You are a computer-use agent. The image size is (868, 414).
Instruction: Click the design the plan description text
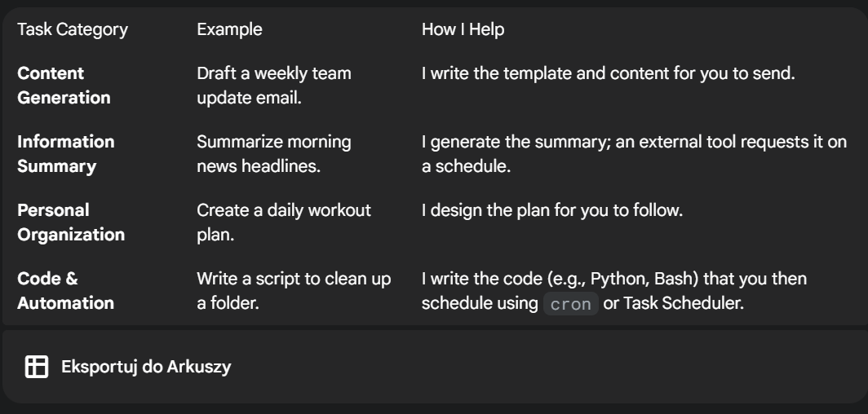pos(552,210)
